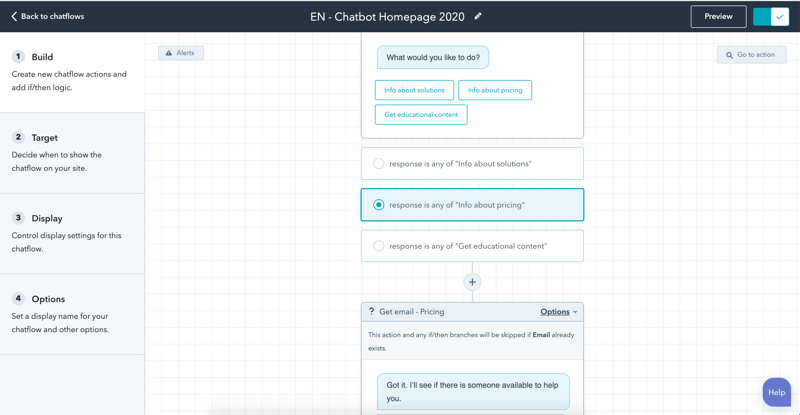Select radio for "Info about pricing" response
The width and height of the screenshot is (800, 415).
coord(379,205)
